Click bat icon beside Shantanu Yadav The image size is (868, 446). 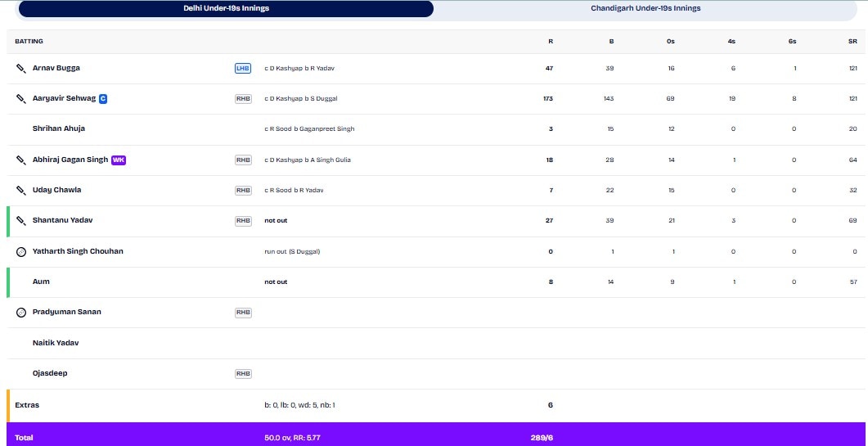[x=21, y=220]
